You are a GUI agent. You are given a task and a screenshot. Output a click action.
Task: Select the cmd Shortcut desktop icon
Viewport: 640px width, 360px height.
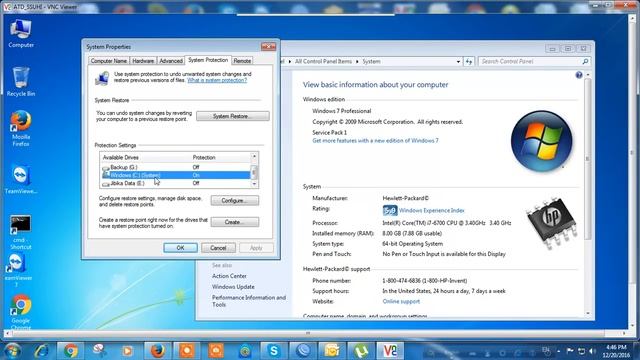click(20, 232)
